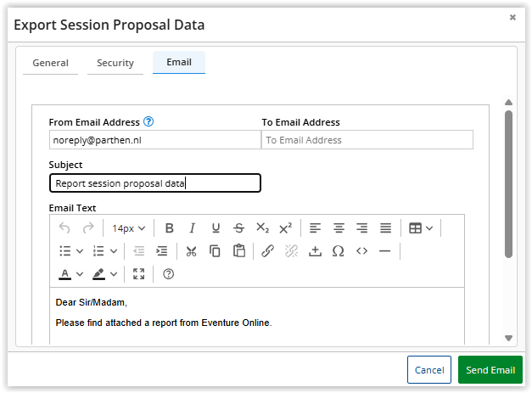
Task: Open help icon beside From Email Address
Action: (x=148, y=121)
